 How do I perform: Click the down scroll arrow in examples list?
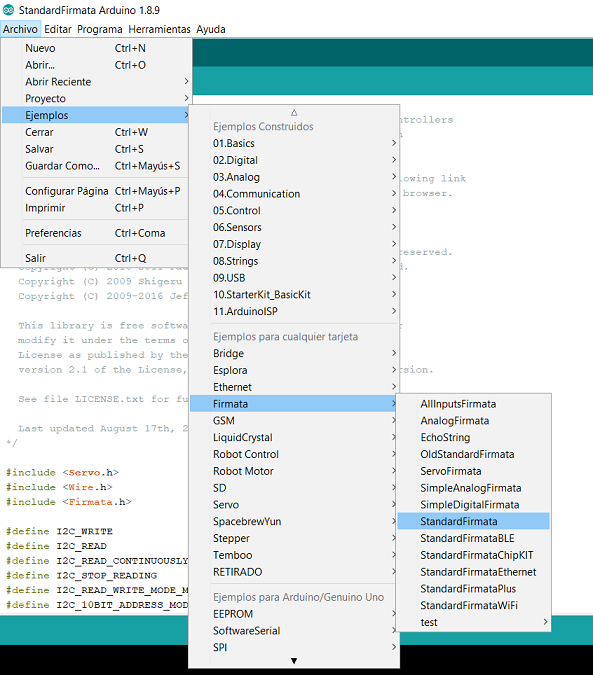coord(294,661)
